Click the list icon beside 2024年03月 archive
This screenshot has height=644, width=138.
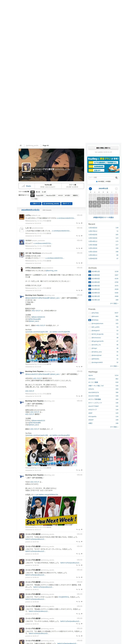click(90, 286)
